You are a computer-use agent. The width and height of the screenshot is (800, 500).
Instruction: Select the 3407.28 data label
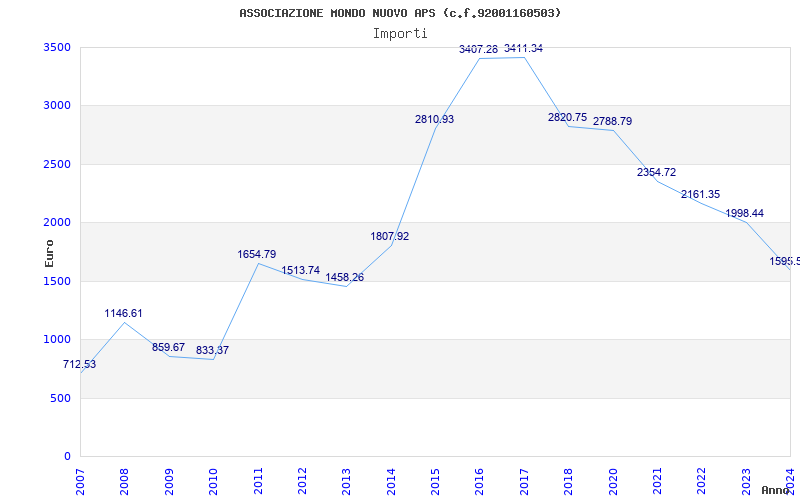point(479,49)
